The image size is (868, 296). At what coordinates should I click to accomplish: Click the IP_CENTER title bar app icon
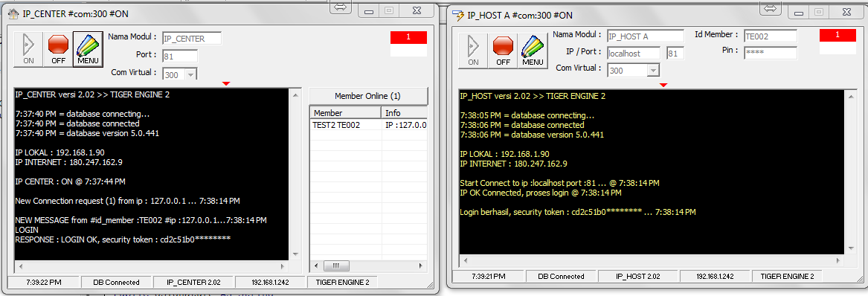tap(14, 14)
